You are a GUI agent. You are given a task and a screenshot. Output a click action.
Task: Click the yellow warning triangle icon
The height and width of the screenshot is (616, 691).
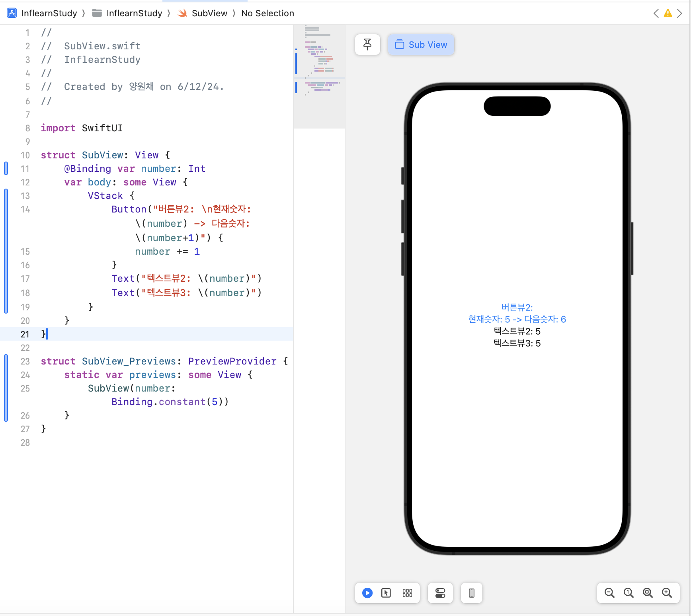click(668, 13)
